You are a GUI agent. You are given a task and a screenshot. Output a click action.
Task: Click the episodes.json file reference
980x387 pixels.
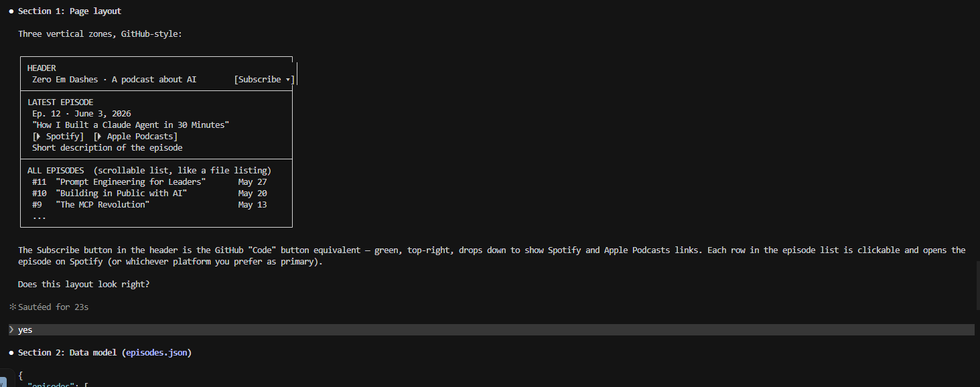(156, 353)
